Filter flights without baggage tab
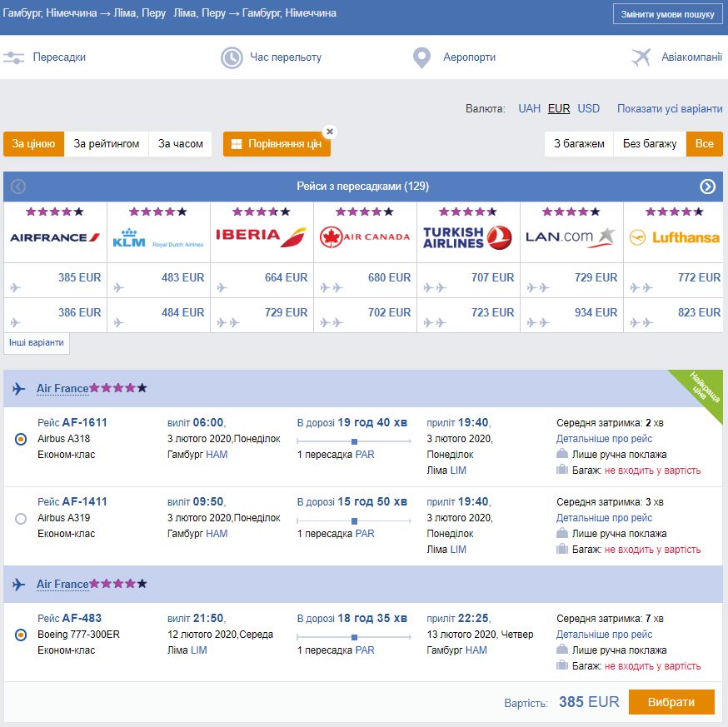Image resolution: width=728 pixels, height=727 pixels. [650, 143]
